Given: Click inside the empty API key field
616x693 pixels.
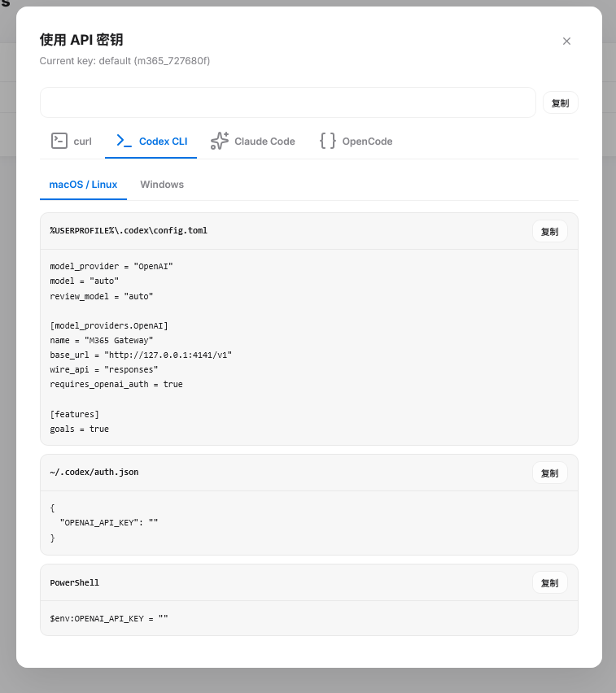Looking at the screenshot, I should pos(288,102).
